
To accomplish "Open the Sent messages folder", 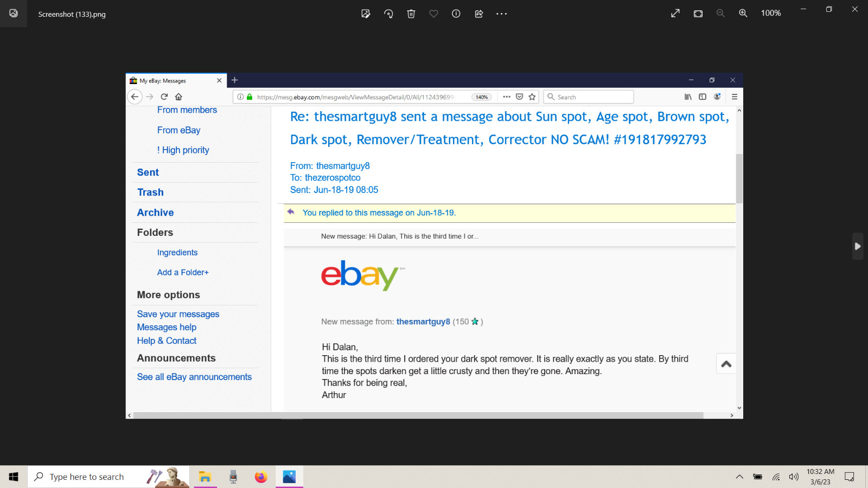I will pyautogui.click(x=148, y=172).
